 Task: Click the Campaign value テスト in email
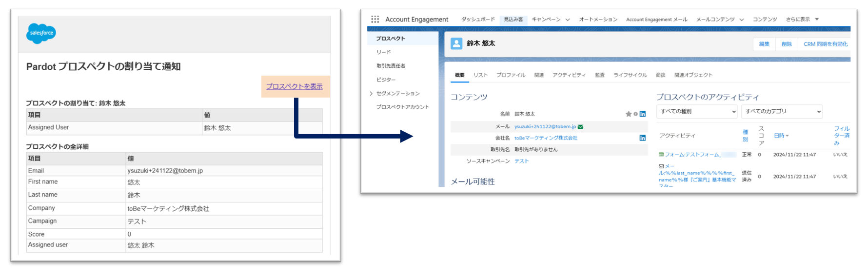[137, 221]
